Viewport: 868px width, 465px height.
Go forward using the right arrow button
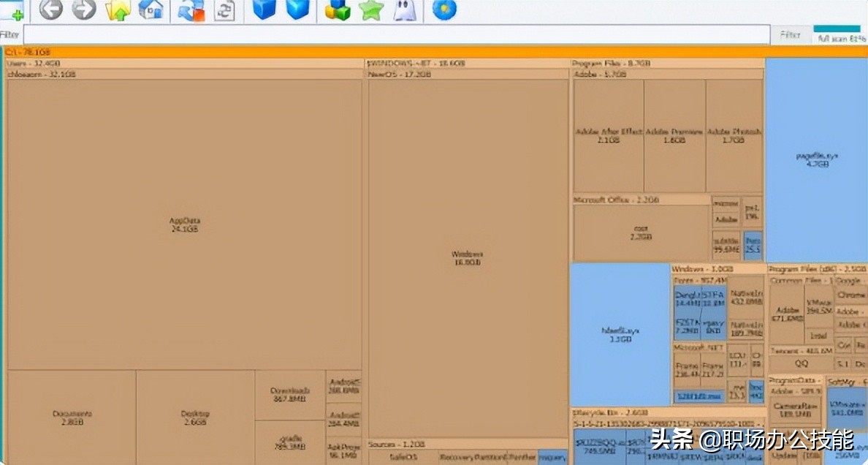point(84,10)
